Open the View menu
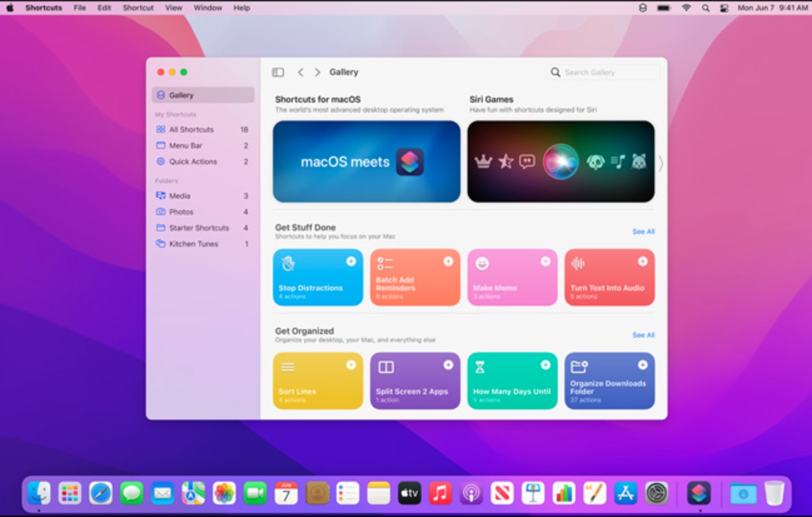Image resolution: width=812 pixels, height=517 pixels. [x=174, y=8]
